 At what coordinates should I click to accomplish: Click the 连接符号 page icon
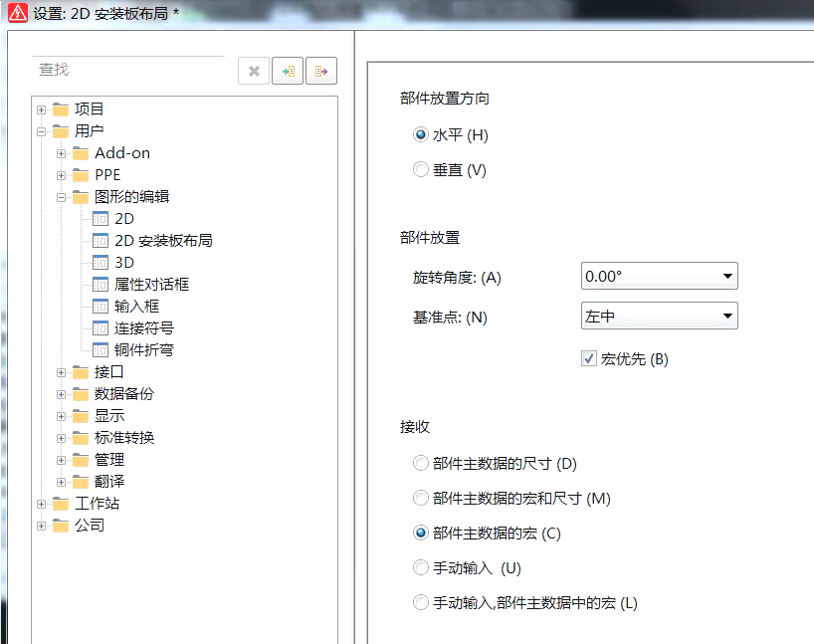coord(101,327)
